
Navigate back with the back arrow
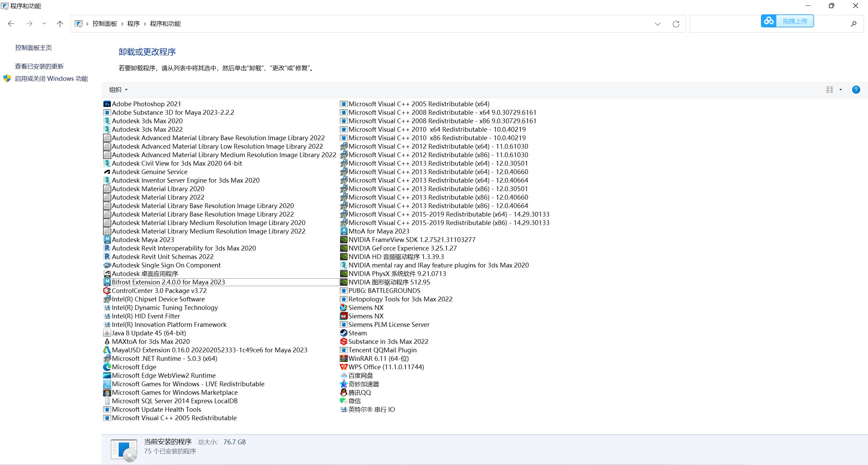tap(11, 23)
